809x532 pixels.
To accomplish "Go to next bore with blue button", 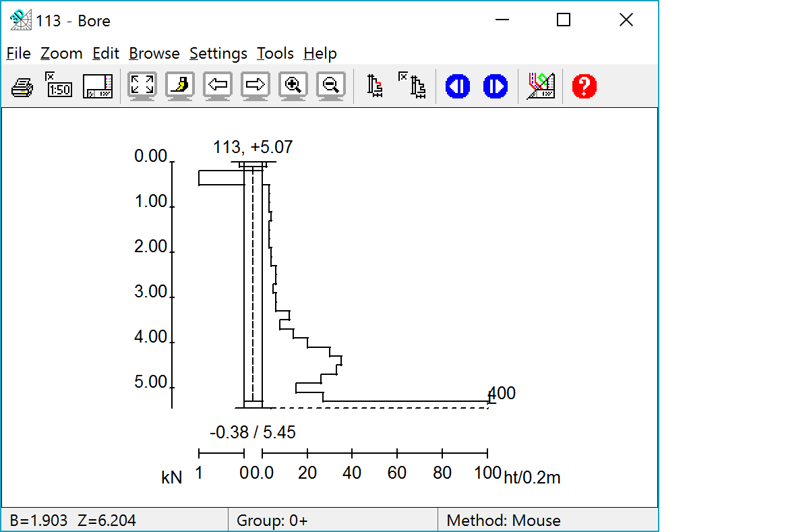I will 496,86.
